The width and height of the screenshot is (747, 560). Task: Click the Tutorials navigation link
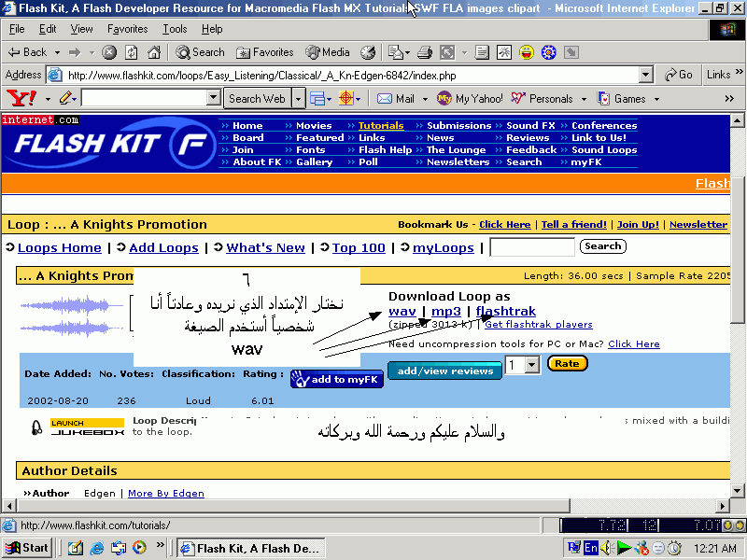[381, 126]
